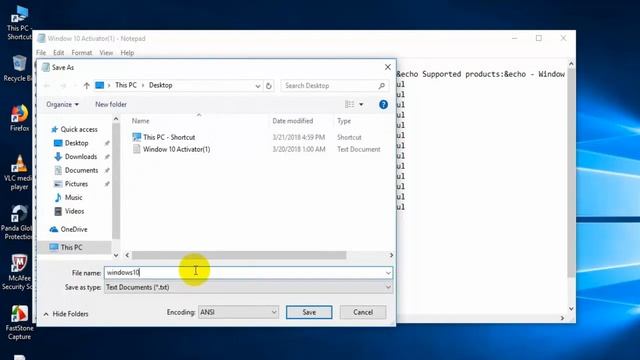Sort by Type column header
The image size is (640, 360).
(x=344, y=121)
